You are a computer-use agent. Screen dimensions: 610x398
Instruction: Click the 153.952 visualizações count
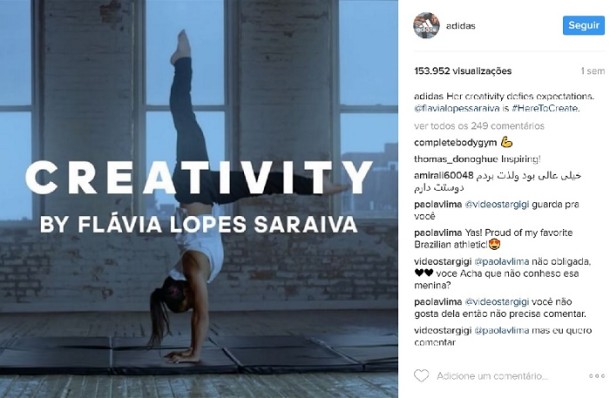pyautogui.click(x=463, y=71)
